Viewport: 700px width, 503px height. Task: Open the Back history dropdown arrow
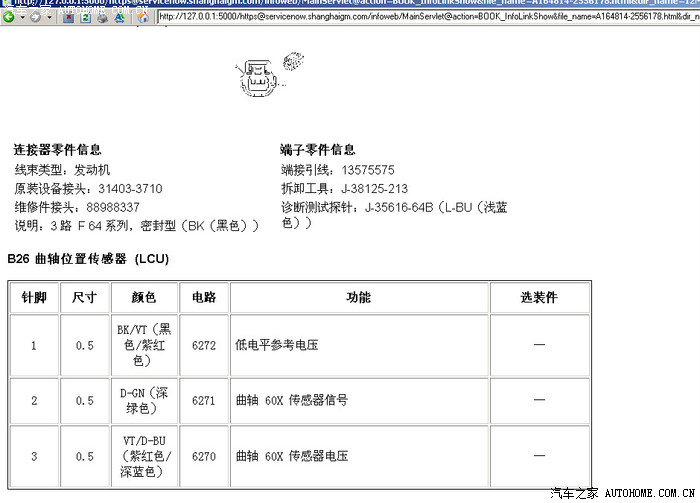click(23, 18)
